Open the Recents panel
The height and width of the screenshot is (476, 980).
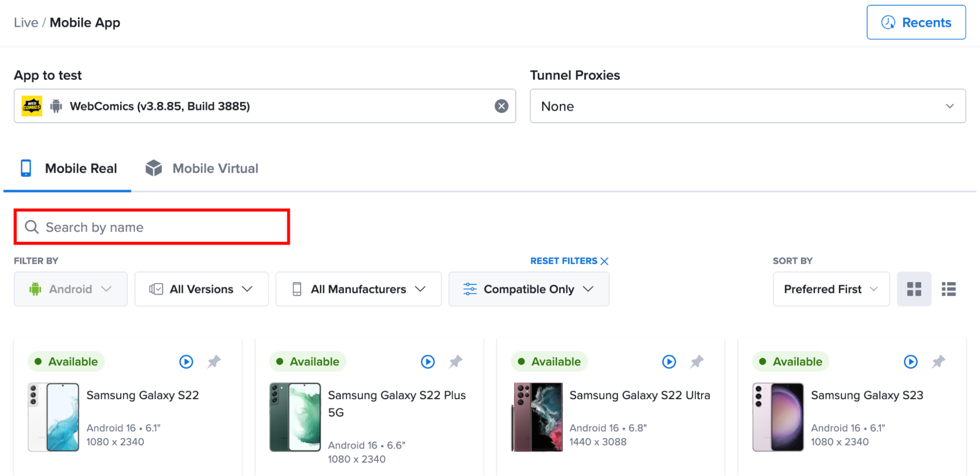[x=916, y=22]
